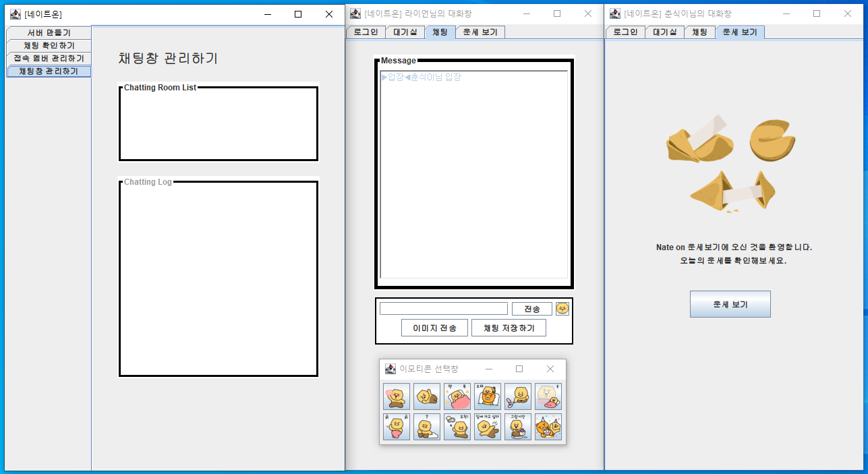This screenshot has height=474, width=868.
Task: Close the 라이언님의 대화창 window
Action: 588,13
